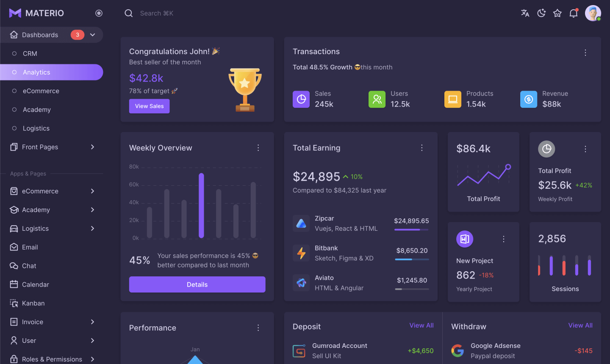Click the View Sales button
This screenshot has height=364, width=610.
pos(149,106)
